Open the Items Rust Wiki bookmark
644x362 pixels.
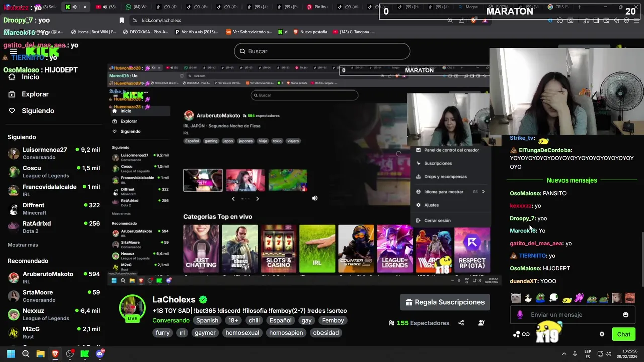point(94,32)
